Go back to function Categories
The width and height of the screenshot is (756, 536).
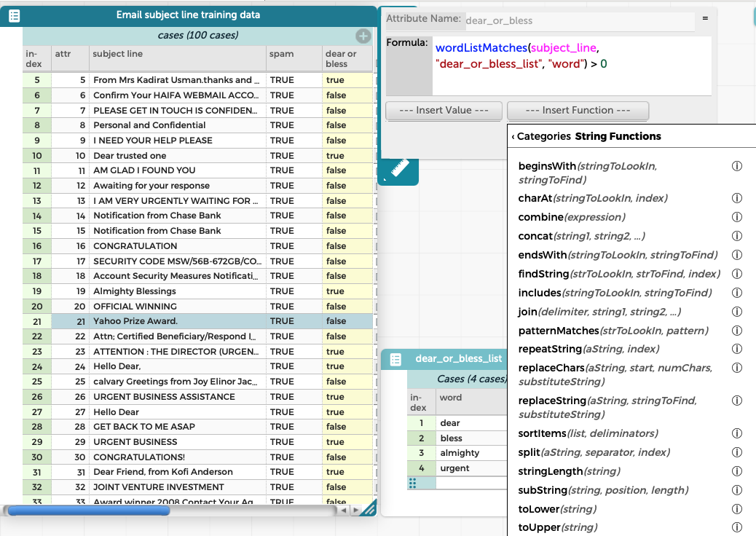click(540, 136)
